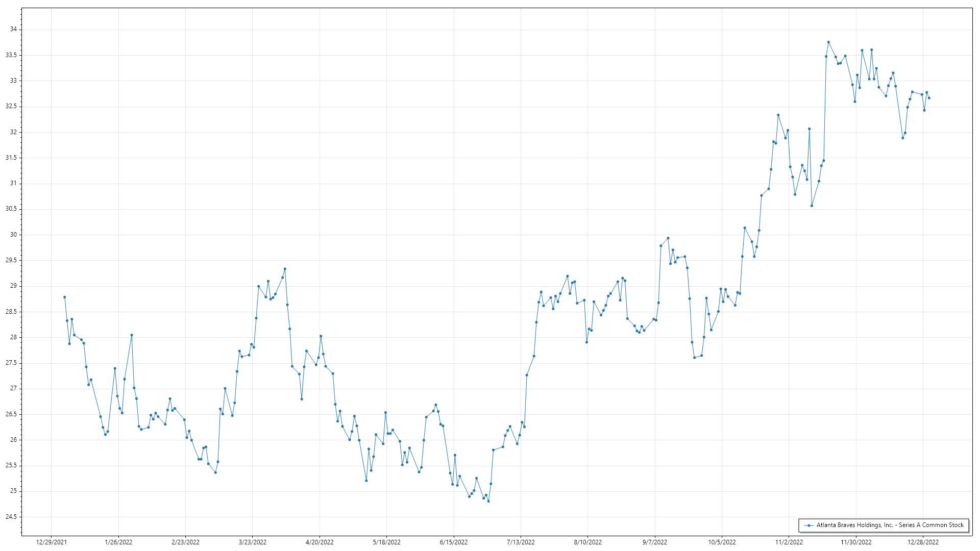Image resolution: width=980 pixels, height=551 pixels.
Task: Click the 32.5 y-axis value label
Action: point(11,106)
